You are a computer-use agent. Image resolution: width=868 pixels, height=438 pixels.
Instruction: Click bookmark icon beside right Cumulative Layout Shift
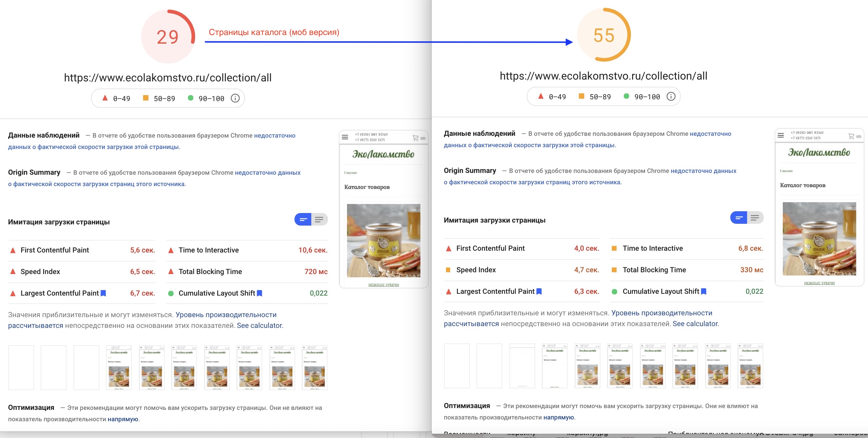703,291
